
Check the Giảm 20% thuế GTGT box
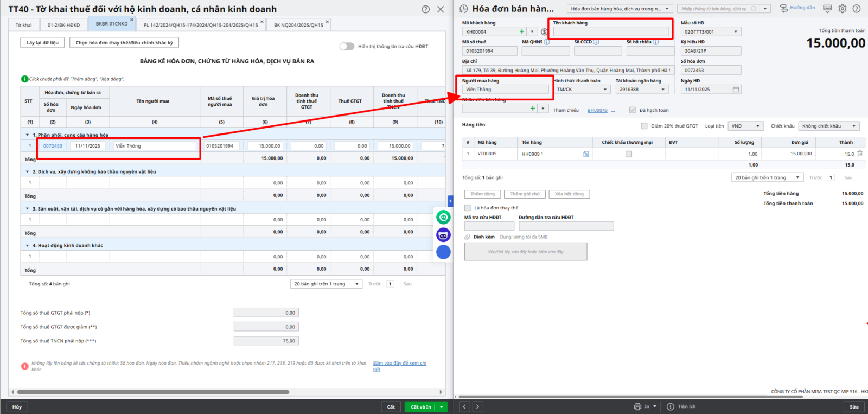(644, 126)
